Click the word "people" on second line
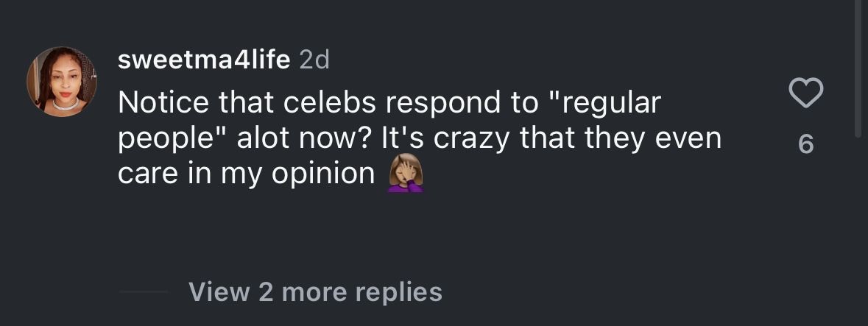 [x=163, y=138]
